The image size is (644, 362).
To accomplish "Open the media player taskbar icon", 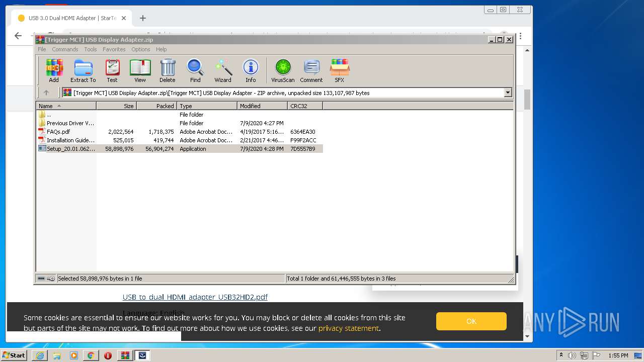I will coord(74,355).
